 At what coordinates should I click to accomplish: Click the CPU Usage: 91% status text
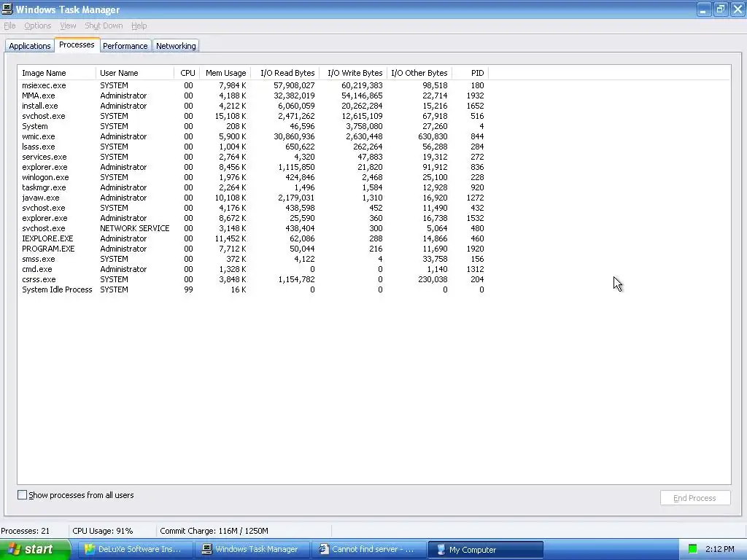[102, 531]
